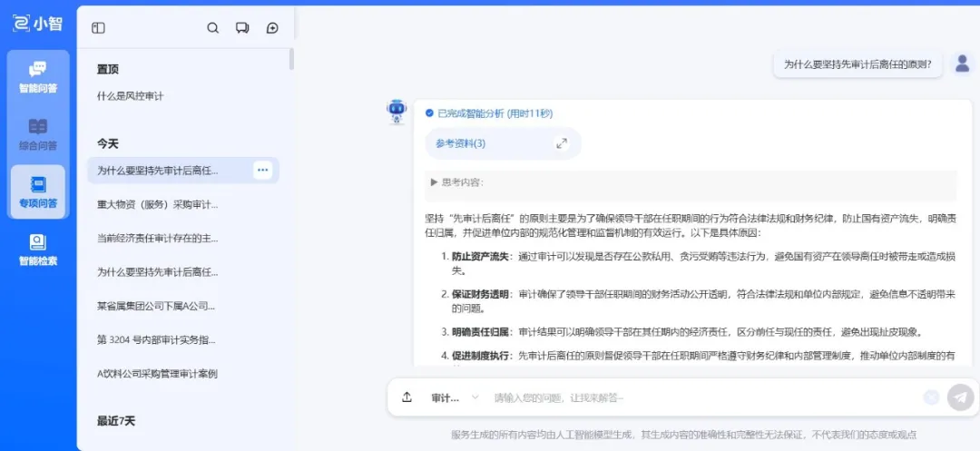This screenshot has width=980, height=451.
Task: Open the chat sessions bubble icon
Action: click(x=242, y=28)
